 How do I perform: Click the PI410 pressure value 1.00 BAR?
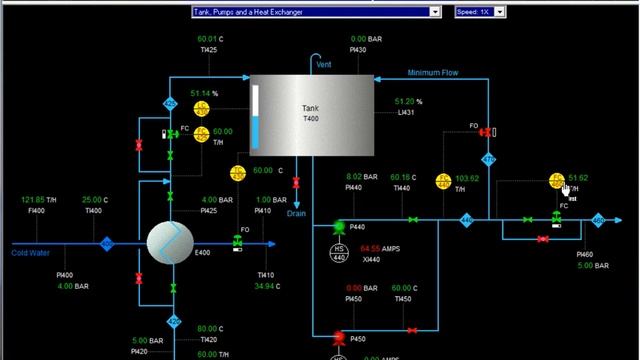[x=271, y=200]
